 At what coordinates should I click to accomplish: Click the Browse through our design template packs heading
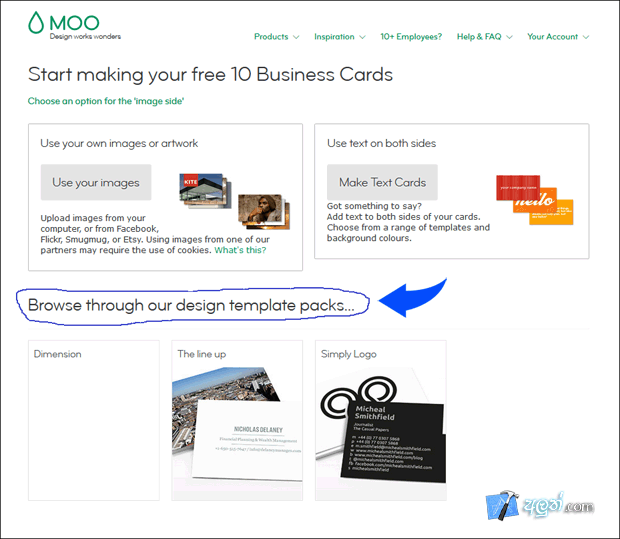191,305
